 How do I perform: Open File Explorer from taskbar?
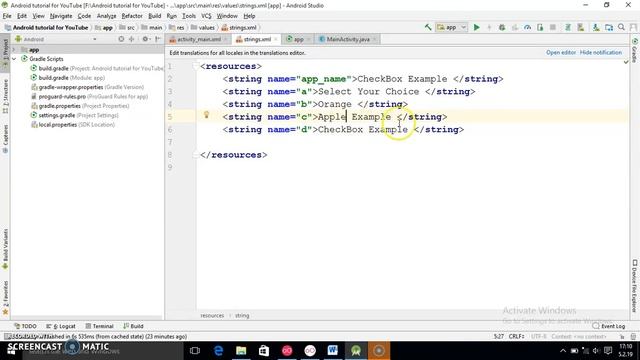point(241,351)
